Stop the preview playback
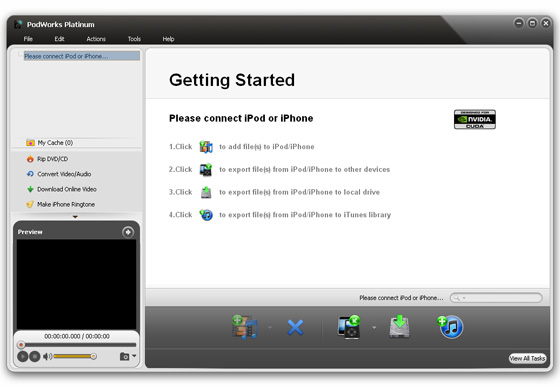The width and height of the screenshot is (560, 387). click(34, 356)
